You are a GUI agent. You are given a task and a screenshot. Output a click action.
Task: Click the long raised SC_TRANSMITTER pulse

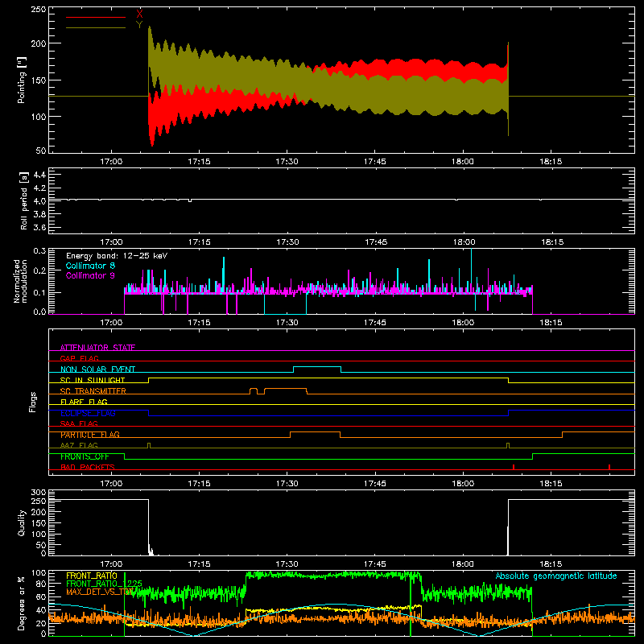click(x=286, y=389)
